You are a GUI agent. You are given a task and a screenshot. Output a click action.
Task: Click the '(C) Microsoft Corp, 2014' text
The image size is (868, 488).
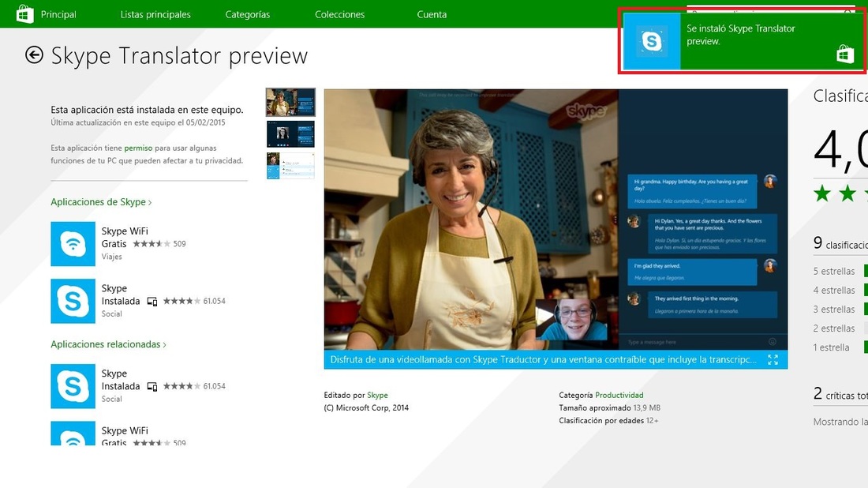click(x=366, y=407)
